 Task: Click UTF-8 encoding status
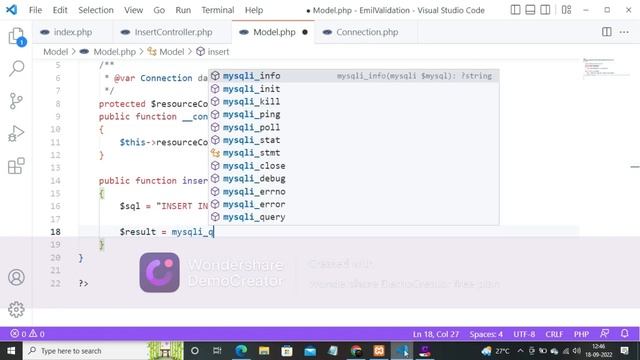click(x=524, y=334)
